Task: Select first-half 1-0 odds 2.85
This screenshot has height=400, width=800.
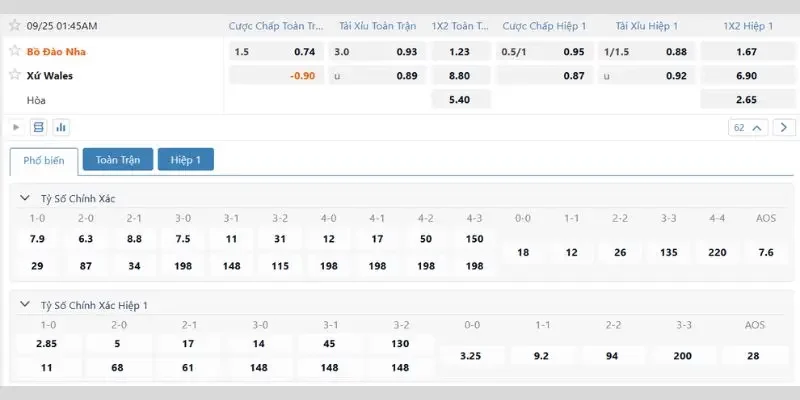Action: click(46, 343)
